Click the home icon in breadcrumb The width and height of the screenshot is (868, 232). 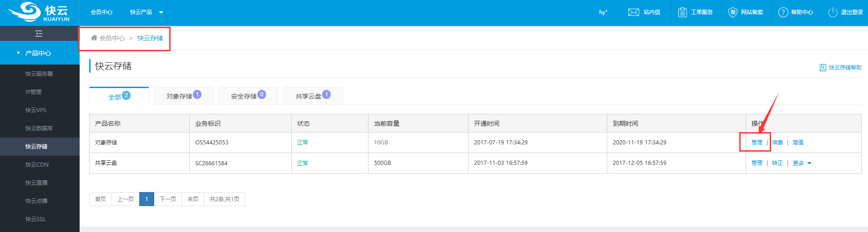[94, 38]
